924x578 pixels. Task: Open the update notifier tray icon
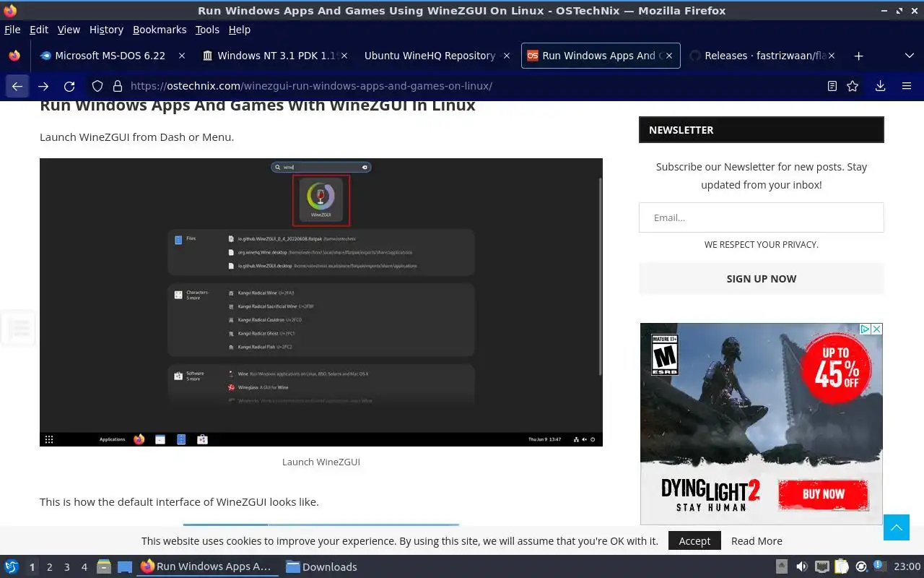[x=861, y=566]
